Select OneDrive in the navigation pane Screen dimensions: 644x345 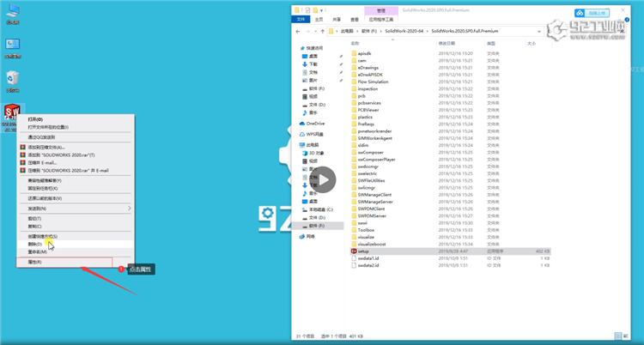pos(315,124)
